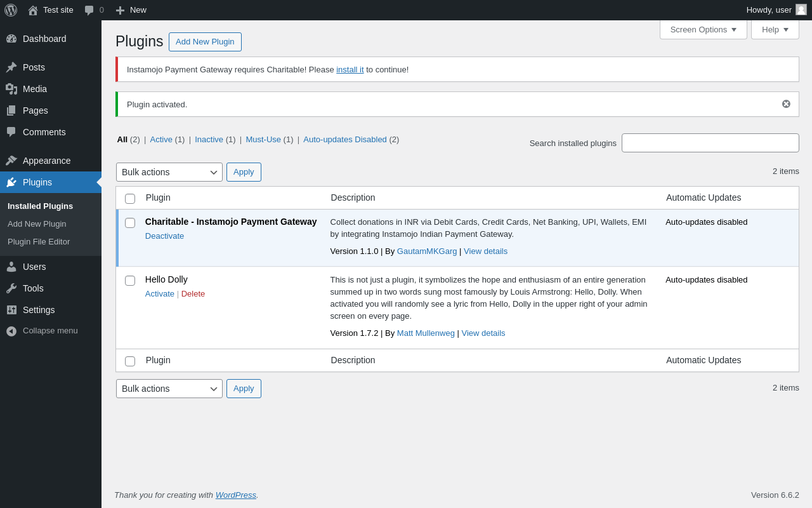Dismiss the Plugin activated notice

[x=786, y=104]
